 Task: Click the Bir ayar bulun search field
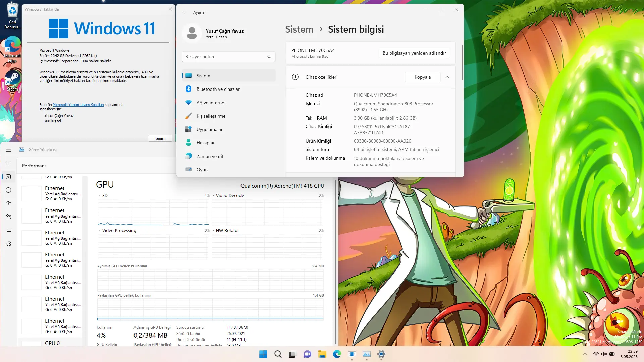(x=229, y=57)
